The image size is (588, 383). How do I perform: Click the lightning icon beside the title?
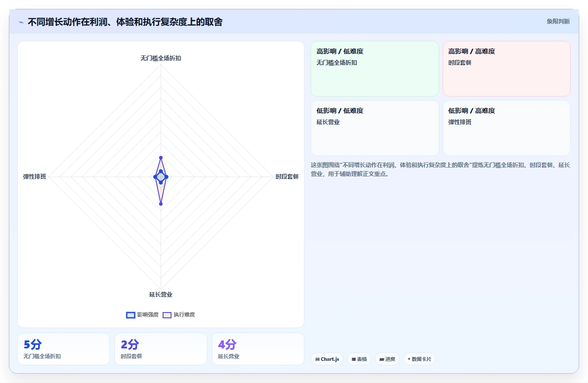[x=21, y=22]
